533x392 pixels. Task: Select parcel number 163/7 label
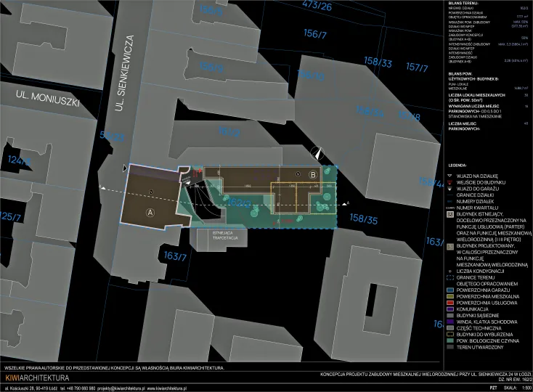point(175,256)
